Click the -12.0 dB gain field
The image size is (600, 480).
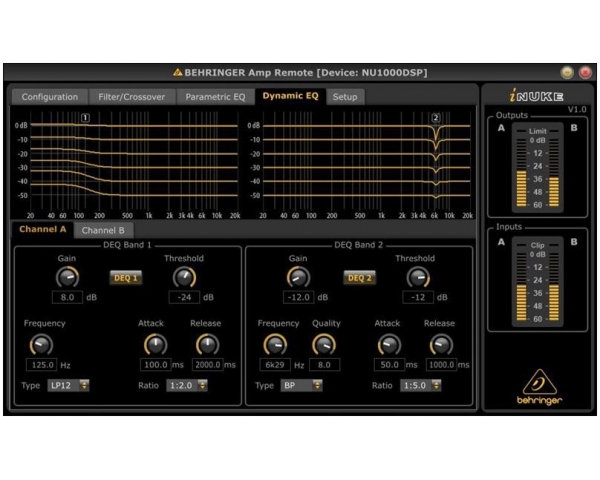click(x=299, y=297)
